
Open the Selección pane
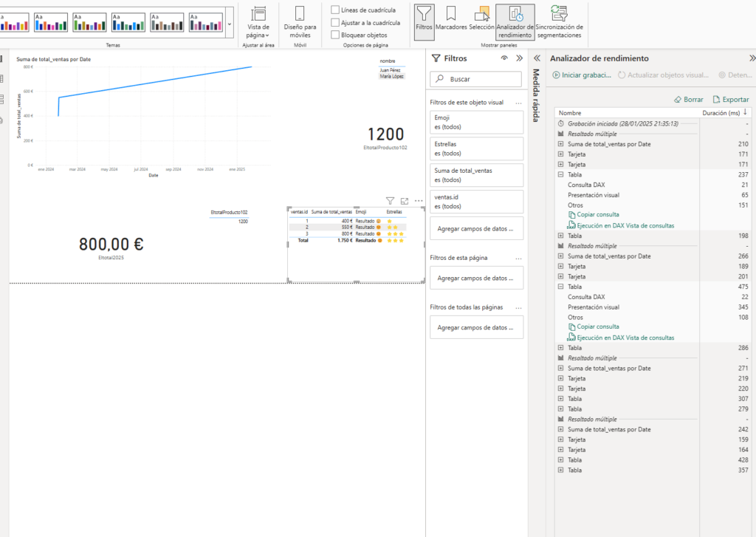[481, 19]
